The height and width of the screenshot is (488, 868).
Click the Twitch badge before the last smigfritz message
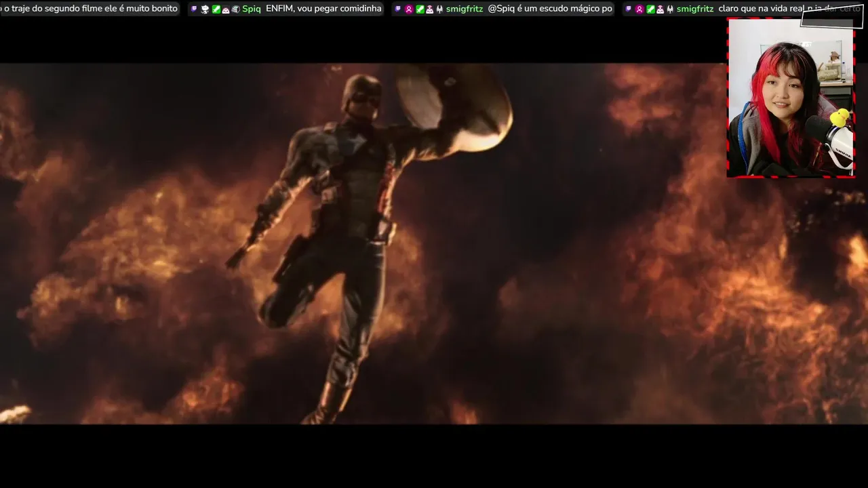point(628,9)
